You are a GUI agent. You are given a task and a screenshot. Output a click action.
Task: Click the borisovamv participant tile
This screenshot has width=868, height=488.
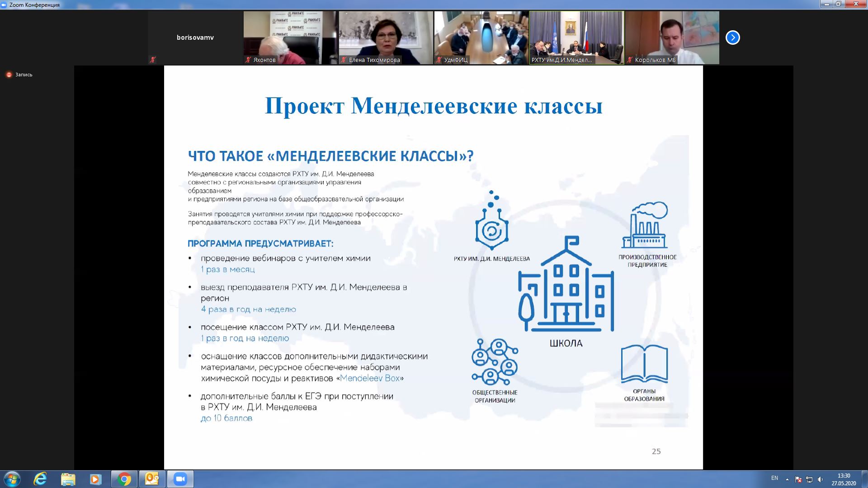pos(195,38)
